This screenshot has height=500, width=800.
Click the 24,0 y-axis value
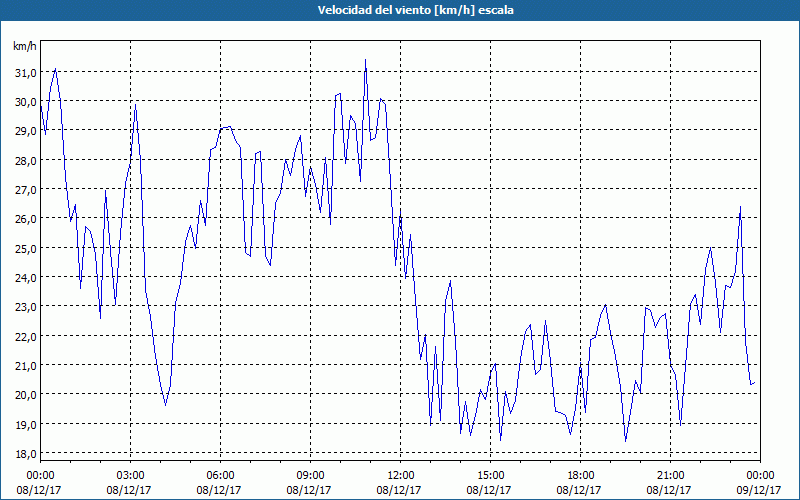click(26, 278)
